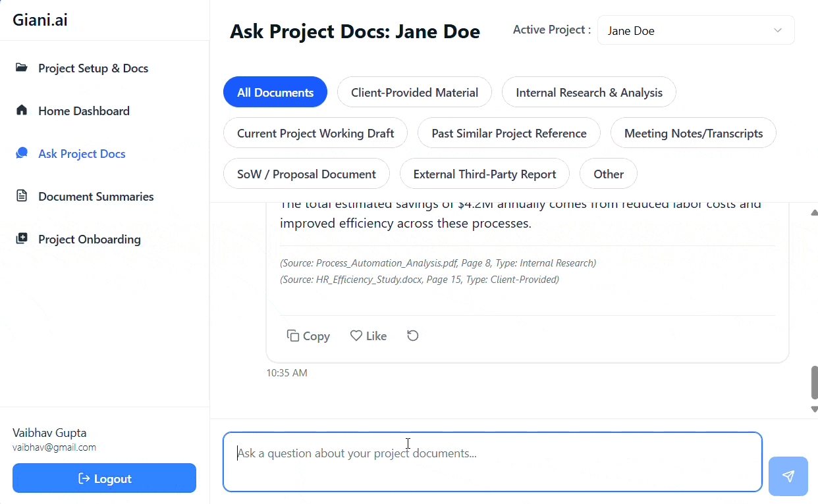Click the Home Dashboard house icon
Viewport: 818px width, 504px height.
tap(22, 111)
